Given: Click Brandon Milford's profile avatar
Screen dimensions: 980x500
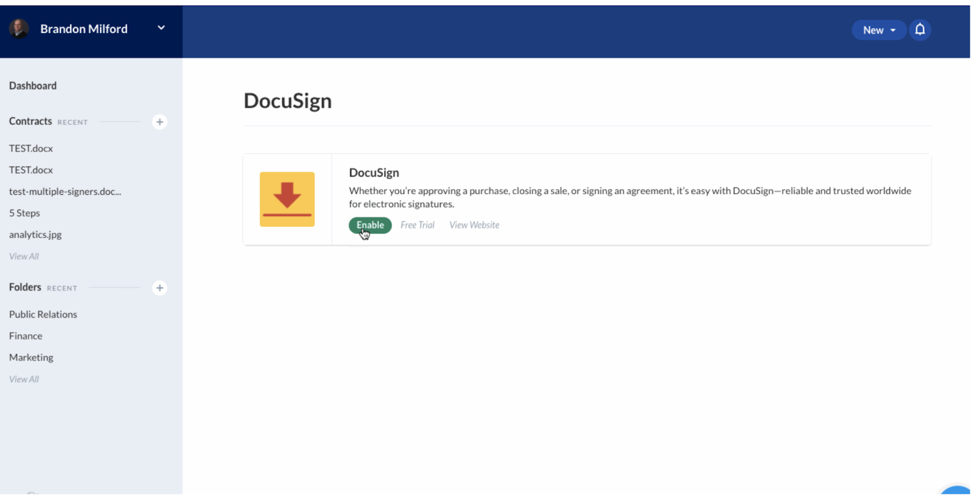Looking at the screenshot, I should click(x=19, y=28).
